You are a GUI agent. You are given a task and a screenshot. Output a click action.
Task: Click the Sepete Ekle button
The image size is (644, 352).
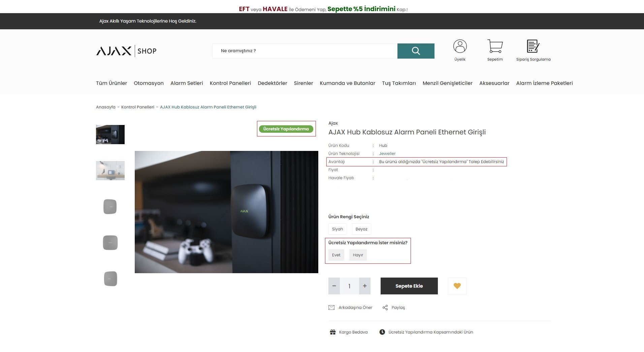(409, 286)
